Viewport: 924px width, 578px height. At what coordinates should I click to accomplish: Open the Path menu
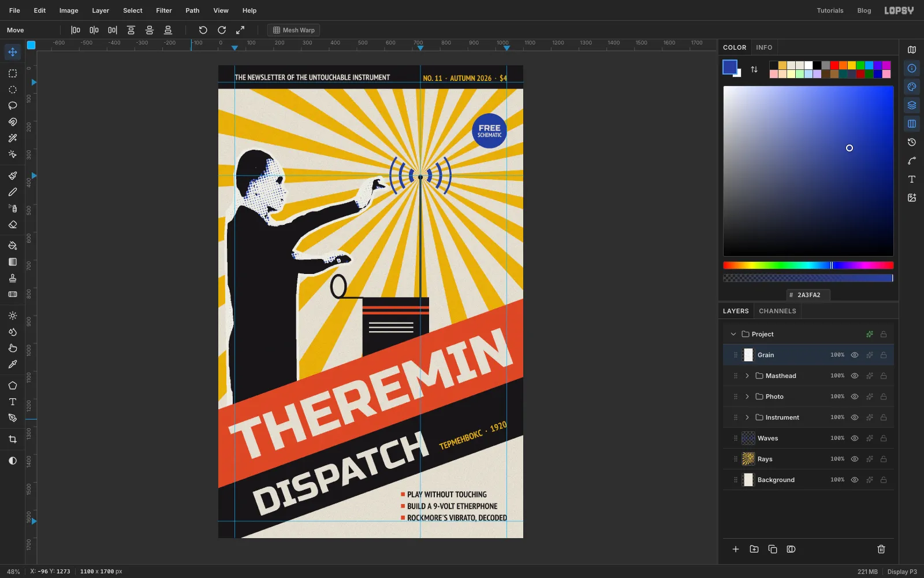click(192, 10)
